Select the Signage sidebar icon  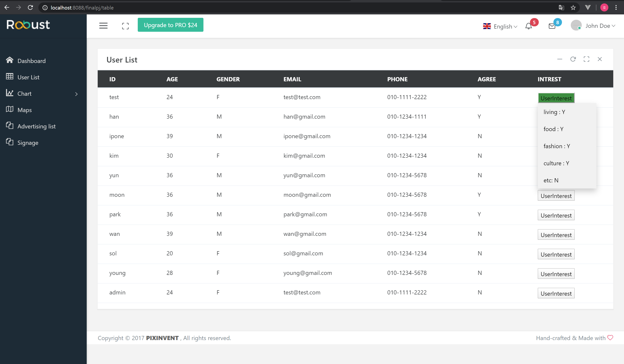[10, 142]
